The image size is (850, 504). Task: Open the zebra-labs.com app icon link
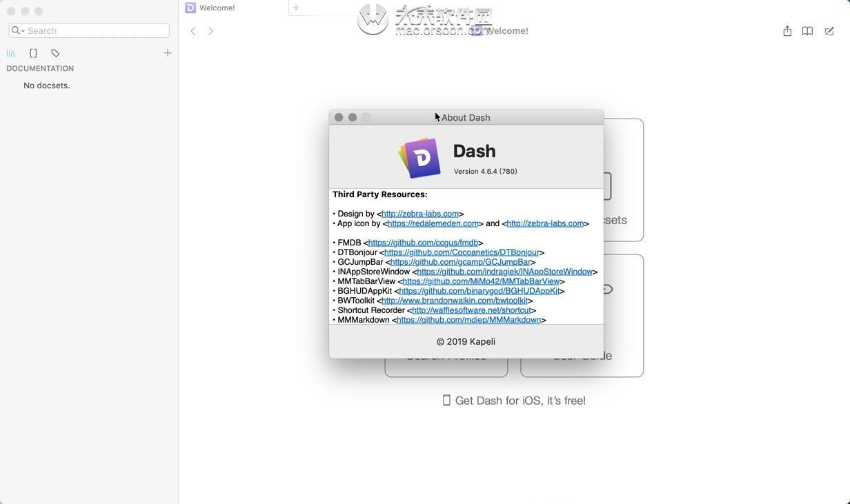coord(545,223)
